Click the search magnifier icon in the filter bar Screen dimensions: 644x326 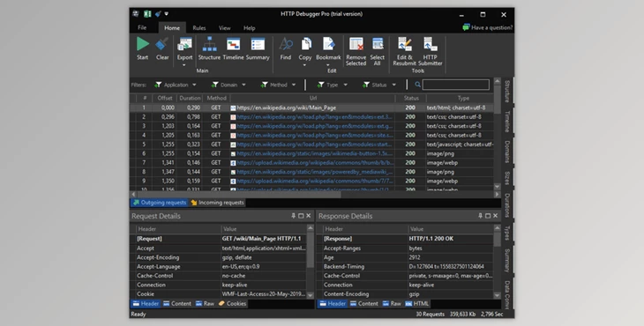pos(417,85)
